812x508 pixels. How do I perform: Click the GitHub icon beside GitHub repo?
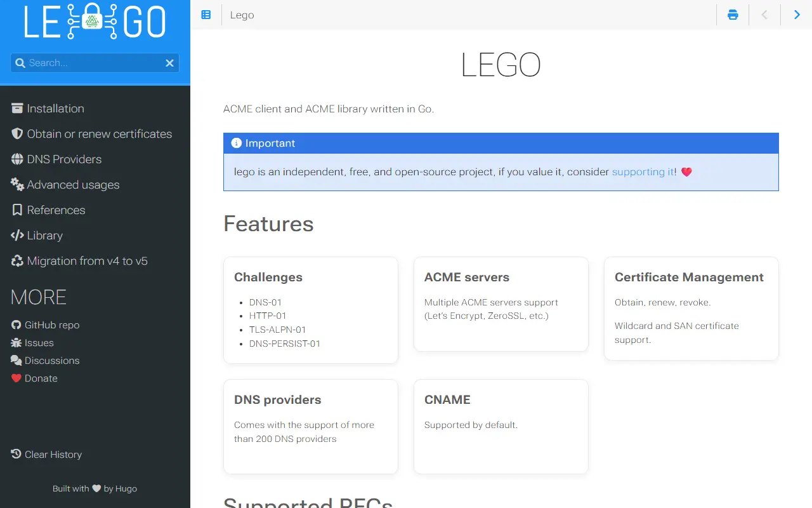[x=16, y=325]
